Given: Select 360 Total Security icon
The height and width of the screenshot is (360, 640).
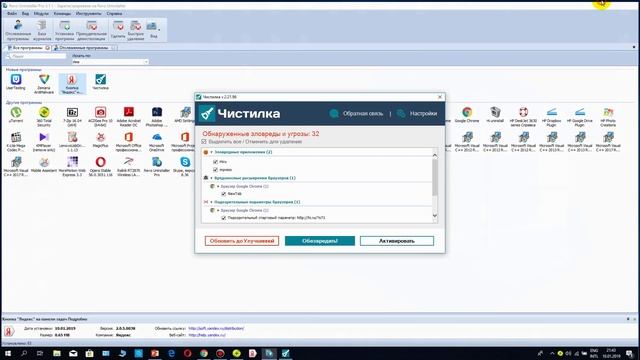Looking at the screenshot, I should tap(44, 116).
